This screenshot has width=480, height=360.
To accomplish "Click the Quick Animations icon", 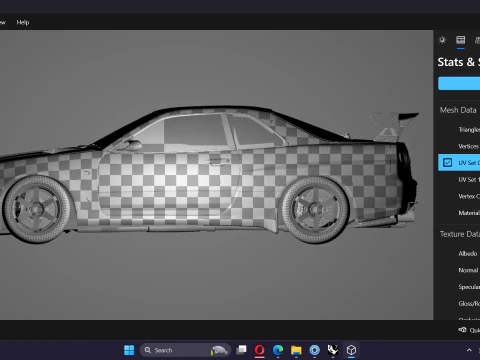I will point(462,330).
